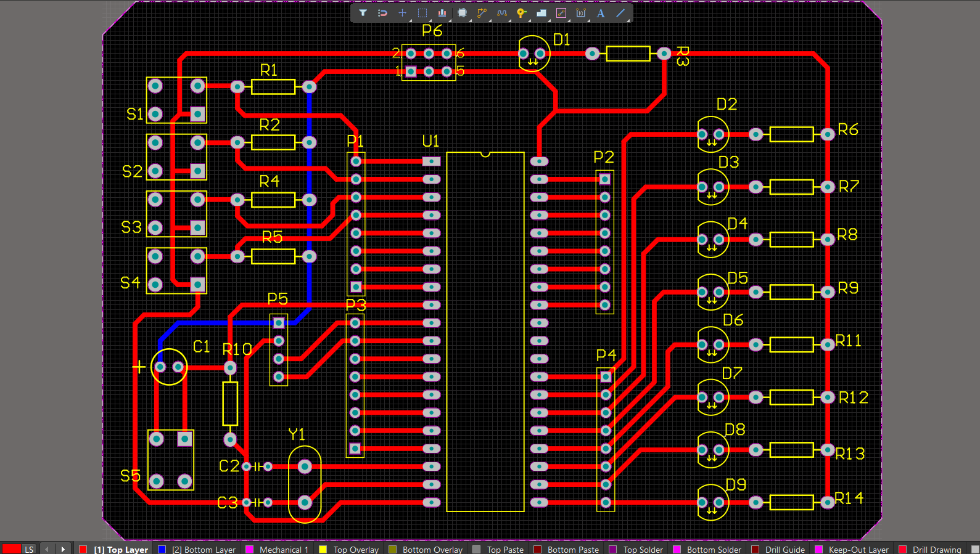Select the Y1 crystal designator
Image resolution: width=980 pixels, height=554 pixels.
pyautogui.click(x=297, y=434)
